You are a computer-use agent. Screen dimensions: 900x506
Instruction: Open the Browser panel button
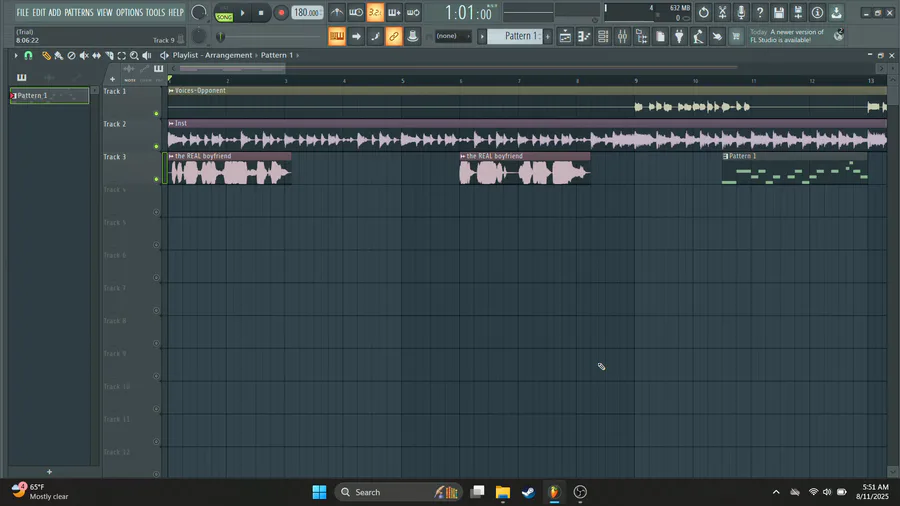tap(641, 37)
